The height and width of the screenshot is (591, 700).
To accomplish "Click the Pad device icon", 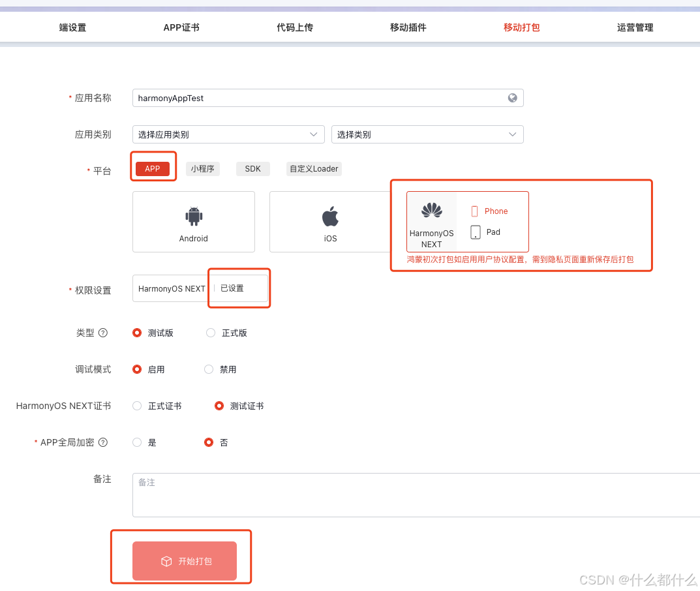I will pos(476,232).
